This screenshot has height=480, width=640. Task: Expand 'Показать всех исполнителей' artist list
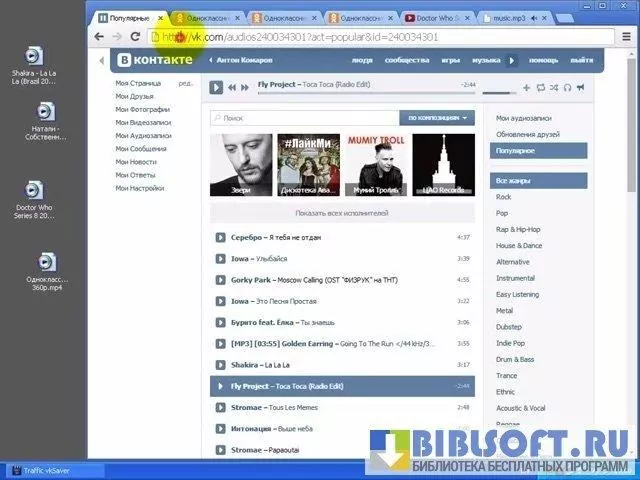point(341,213)
